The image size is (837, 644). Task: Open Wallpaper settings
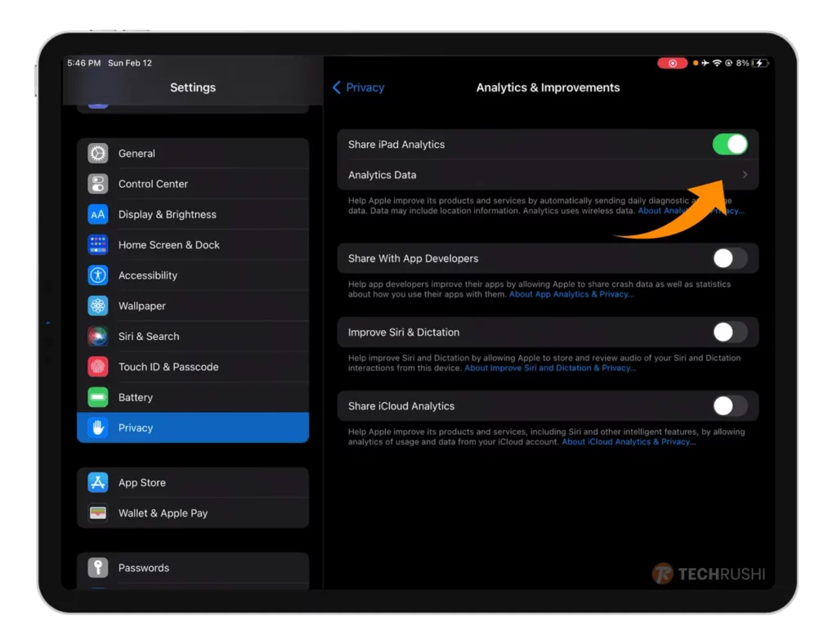click(193, 306)
